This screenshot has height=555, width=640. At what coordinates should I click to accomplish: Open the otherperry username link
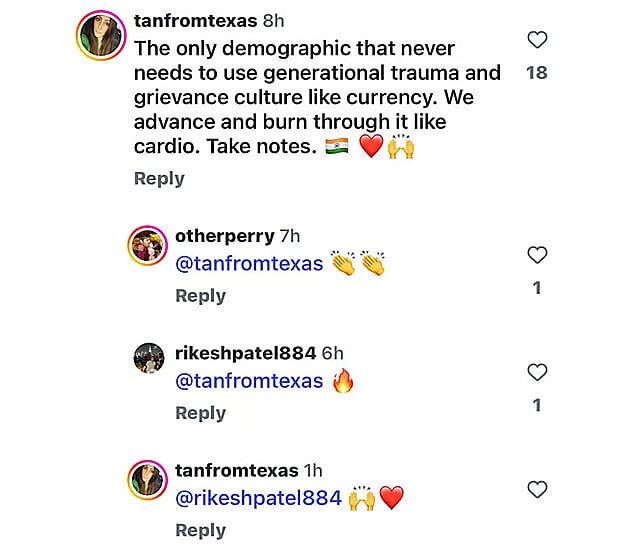(223, 236)
